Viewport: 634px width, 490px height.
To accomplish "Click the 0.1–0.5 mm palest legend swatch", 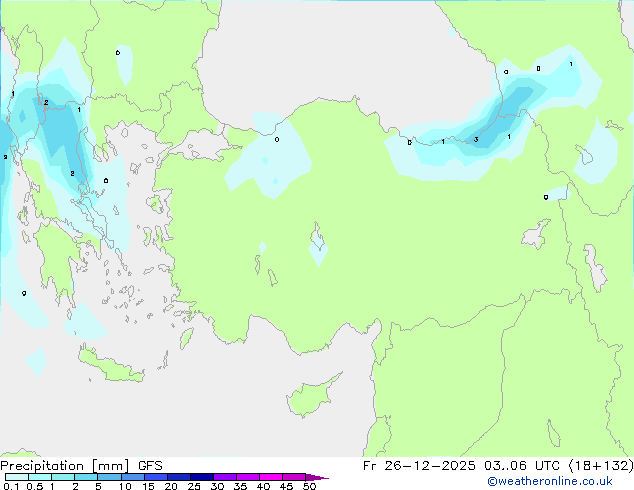I will tap(17, 477).
